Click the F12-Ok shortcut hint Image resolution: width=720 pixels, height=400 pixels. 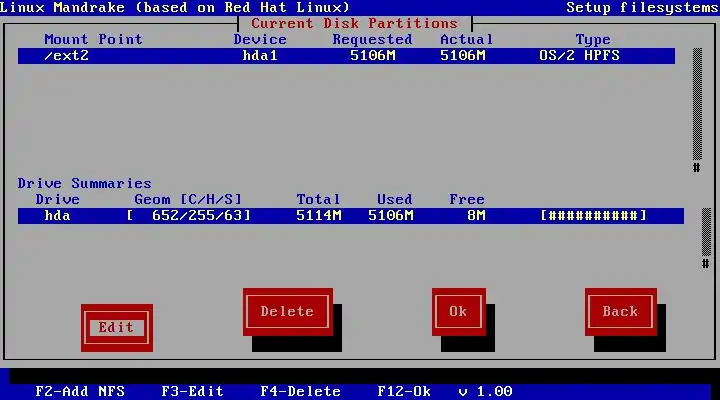point(404,392)
